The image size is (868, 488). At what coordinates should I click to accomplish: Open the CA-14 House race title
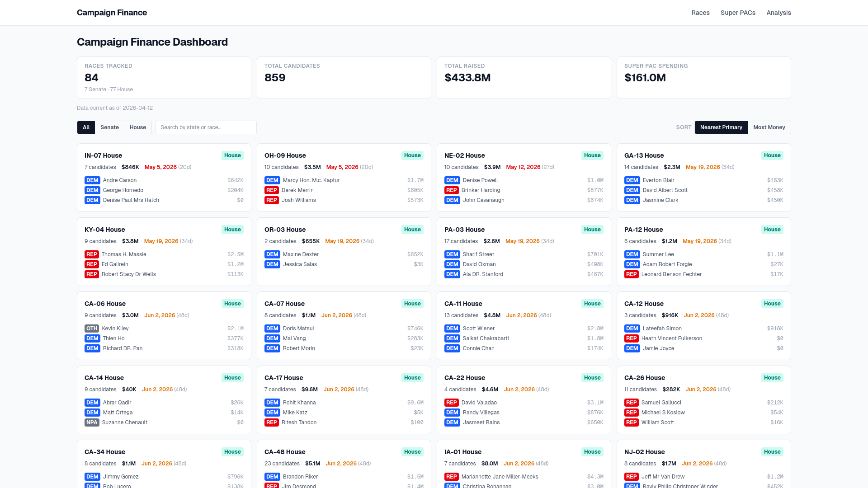(x=104, y=378)
